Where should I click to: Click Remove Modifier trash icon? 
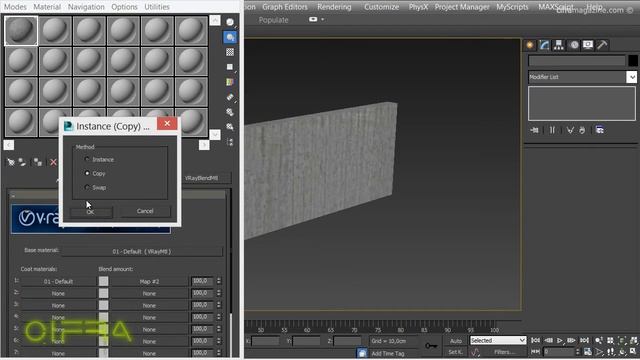point(582,130)
